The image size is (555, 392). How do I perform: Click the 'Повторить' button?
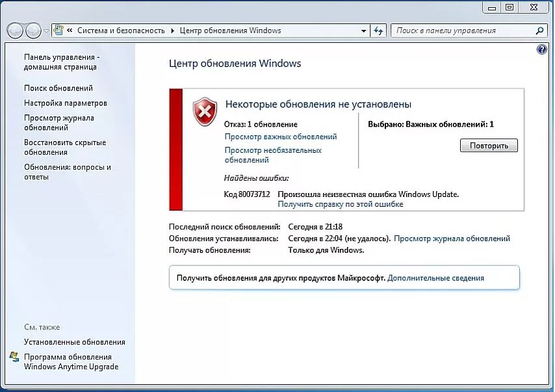pyautogui.click(x=489, y=146)
